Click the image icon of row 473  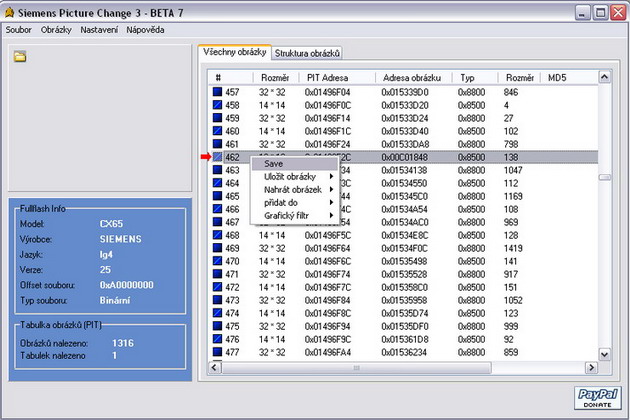(217, 300)
